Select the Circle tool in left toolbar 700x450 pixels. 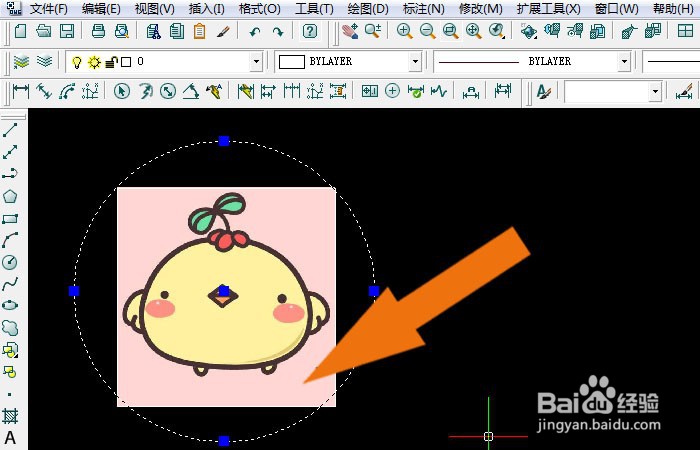click(10, 262)
